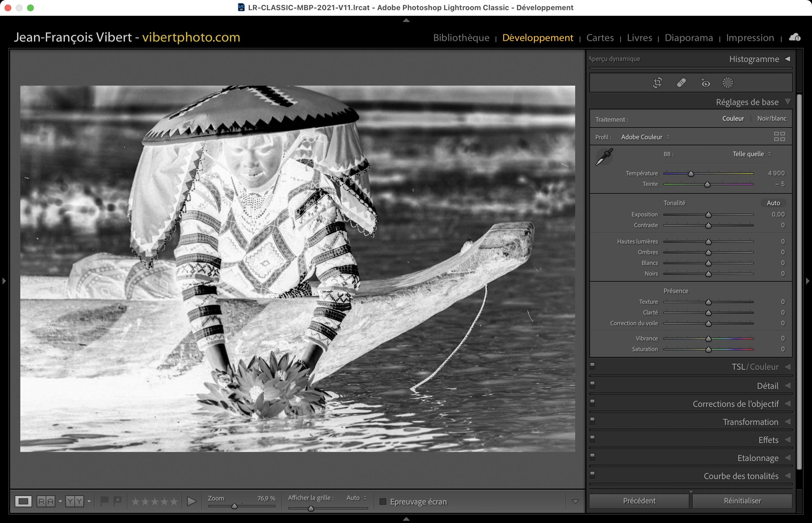This screenshot has height=523, width=812.
Task: Open the Impression module
Action: pos(750,38)
